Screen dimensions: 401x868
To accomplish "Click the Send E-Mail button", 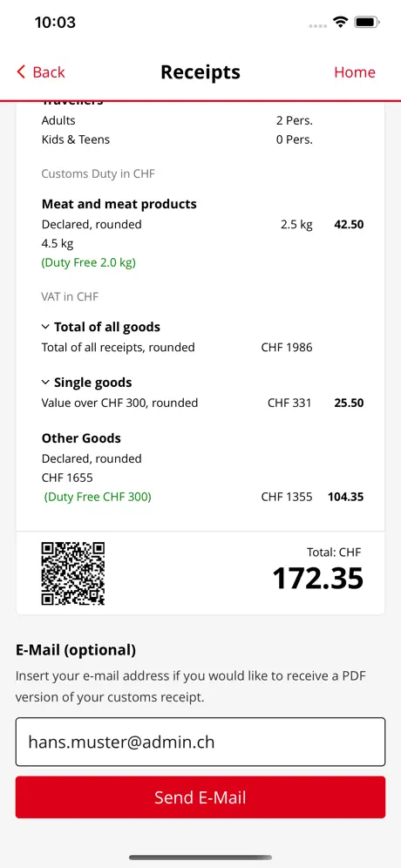I will point(200,797).
